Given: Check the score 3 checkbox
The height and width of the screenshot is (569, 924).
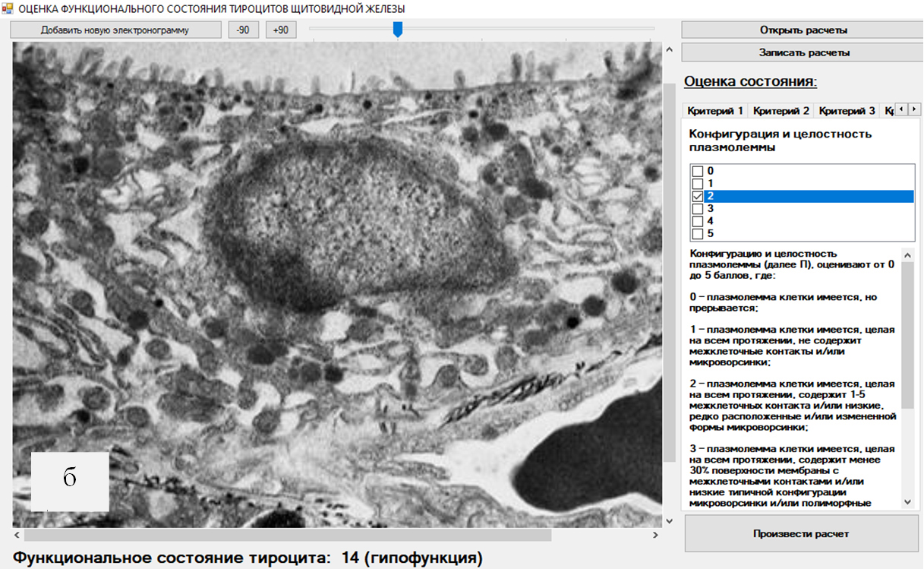Looking at the screenshot, I should click(697, 209).
